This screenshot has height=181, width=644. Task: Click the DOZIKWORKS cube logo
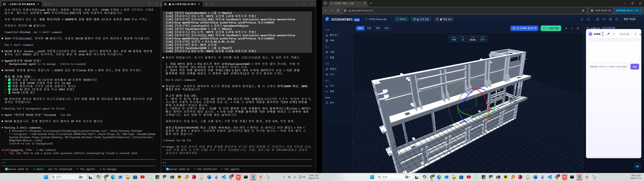click(x=327, y=19)
